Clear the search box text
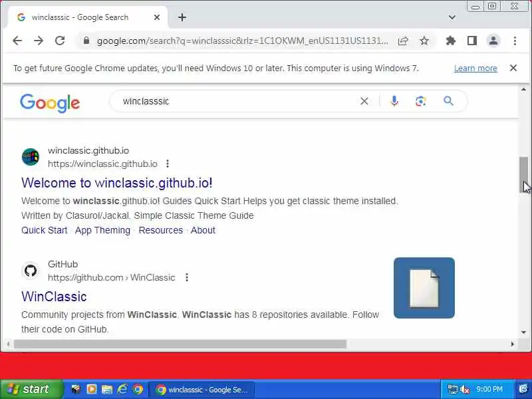The height and width of the screenshot is (399, 532). [364, 101]
